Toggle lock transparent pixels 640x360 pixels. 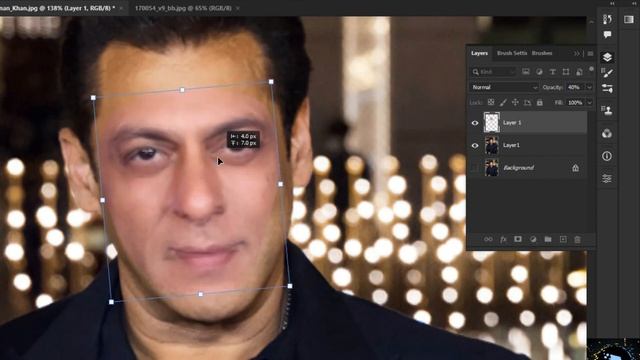[x=491, y=102]
